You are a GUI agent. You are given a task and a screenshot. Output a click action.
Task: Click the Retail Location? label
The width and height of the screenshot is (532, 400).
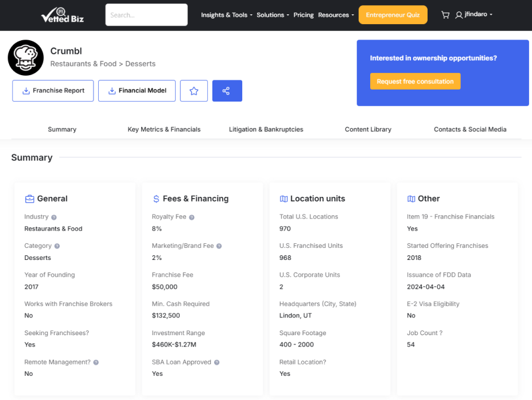[x=302, y=362]
